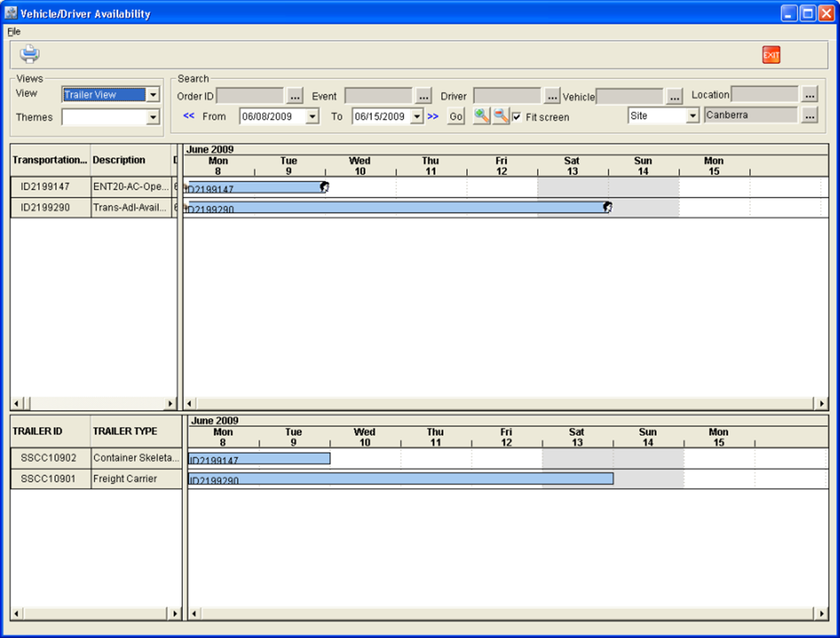Screen dimensions: 840x638
Task: Browse Vehicle with the ellipsis button
Action: click(x=674, y=97)
